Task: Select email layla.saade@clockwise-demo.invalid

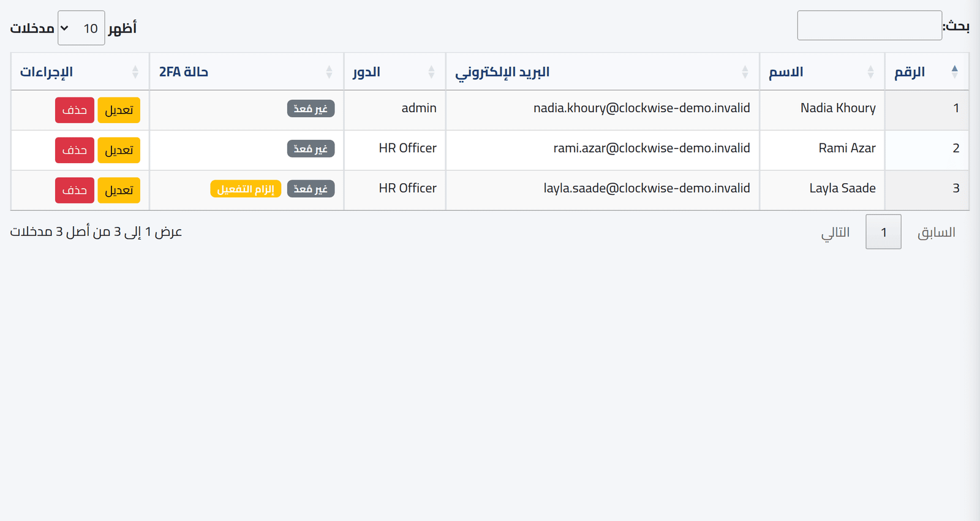Action: [647, 188]
